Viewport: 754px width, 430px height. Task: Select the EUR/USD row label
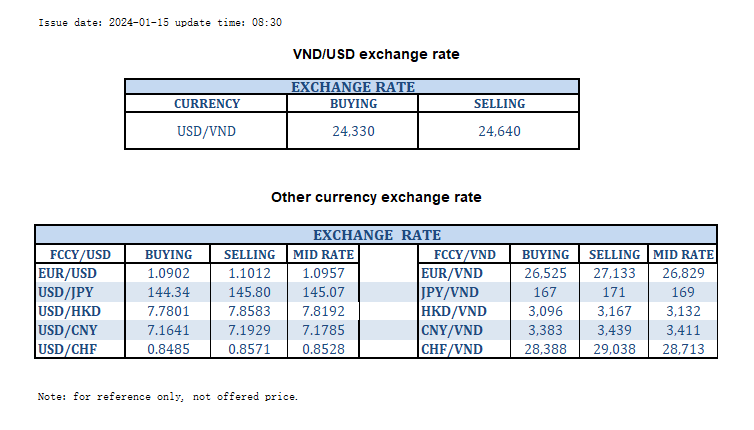[67, 272]
